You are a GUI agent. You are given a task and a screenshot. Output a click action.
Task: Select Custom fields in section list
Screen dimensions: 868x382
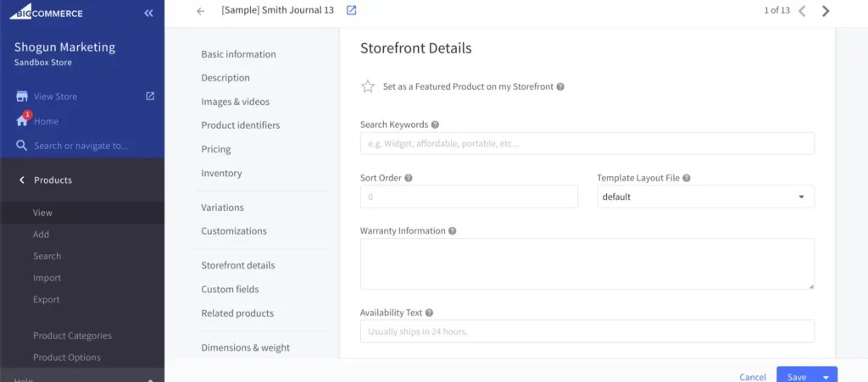coord(230,289)
